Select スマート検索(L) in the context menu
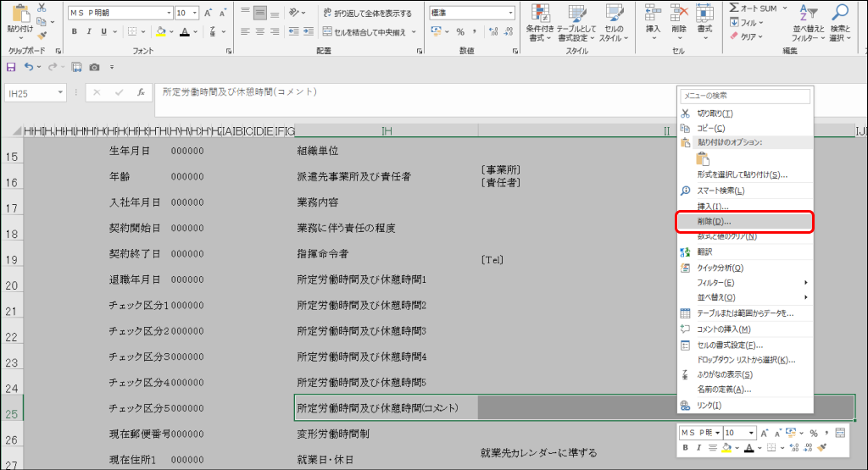The image size is (868, 470). point(745,191)
